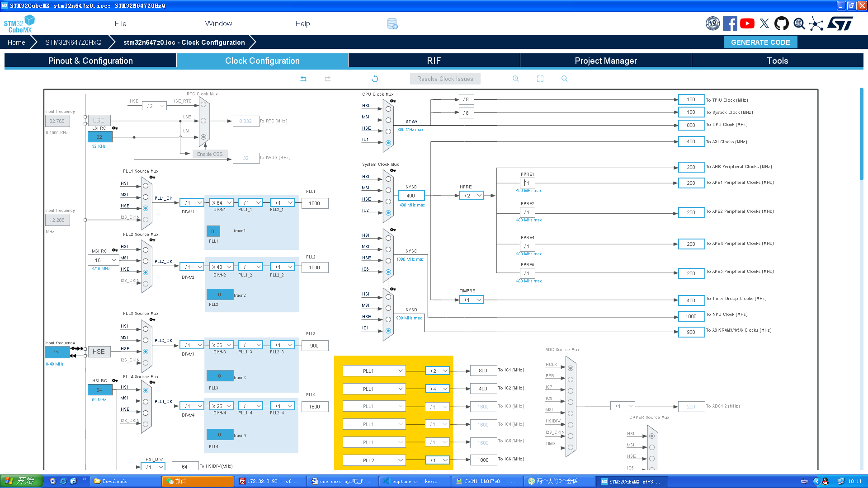Click SYSB 400 frequency field
The height and width of the screenshot is (488, 868).
[x=411, y=196]
